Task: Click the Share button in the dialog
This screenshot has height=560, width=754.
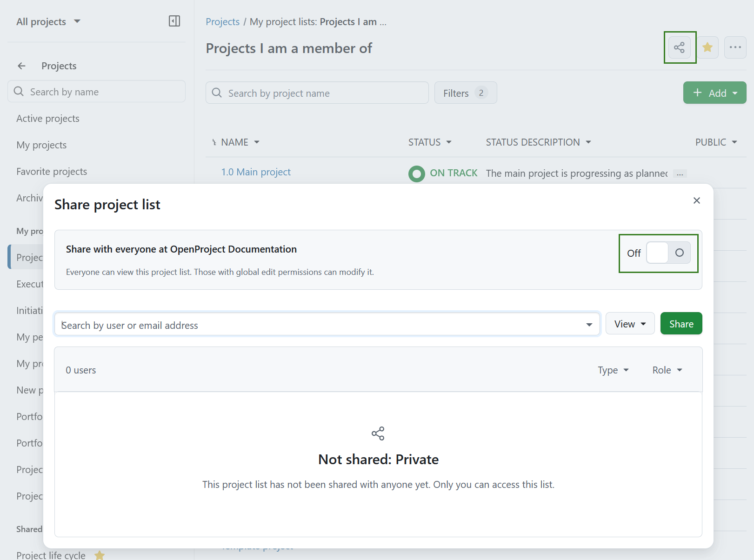Action: point(681,323)
